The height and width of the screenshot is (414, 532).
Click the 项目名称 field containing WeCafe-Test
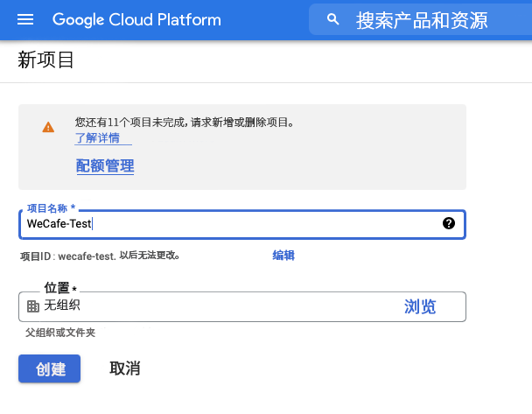[x=242, y=224]
